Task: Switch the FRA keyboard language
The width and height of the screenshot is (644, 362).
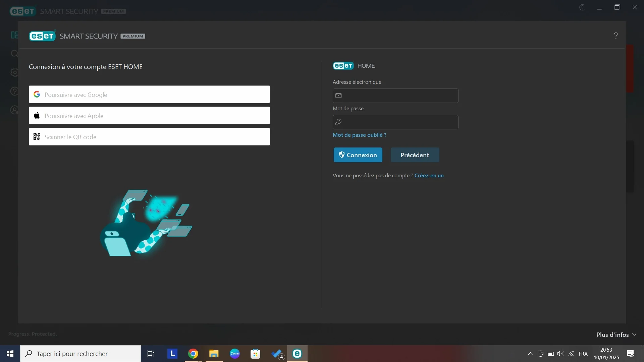Action: click(583, 354)
